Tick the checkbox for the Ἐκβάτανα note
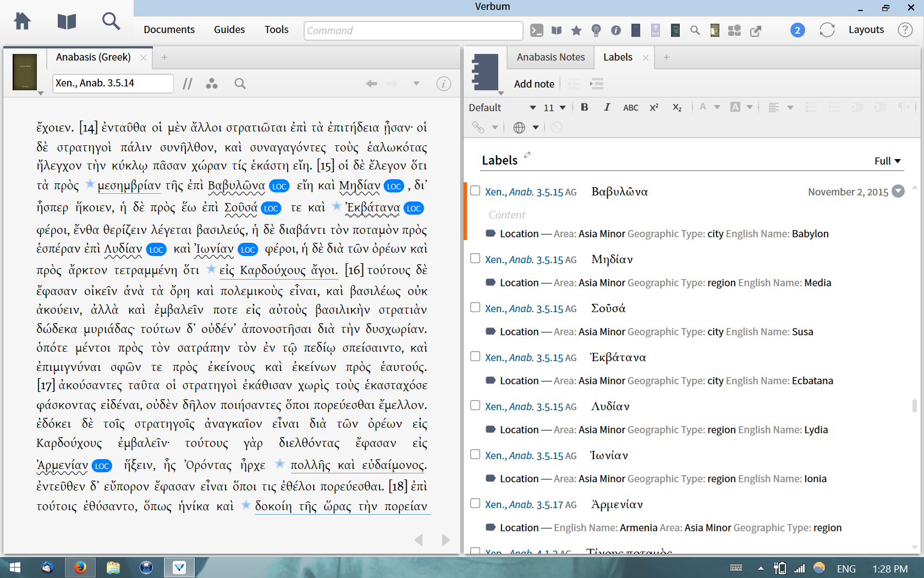Image resolution: width=924 pixels, height=578 pixels. click(475, 356)
